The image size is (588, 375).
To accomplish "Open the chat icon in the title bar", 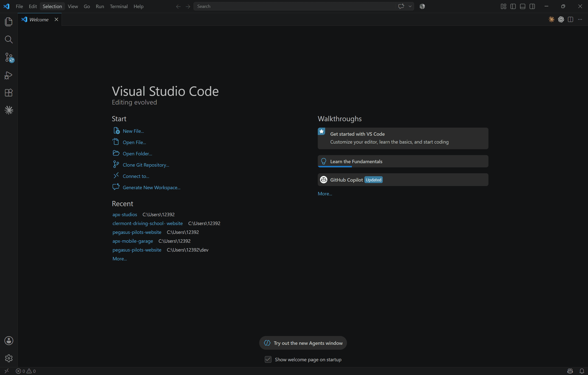I will click(401, 6).
